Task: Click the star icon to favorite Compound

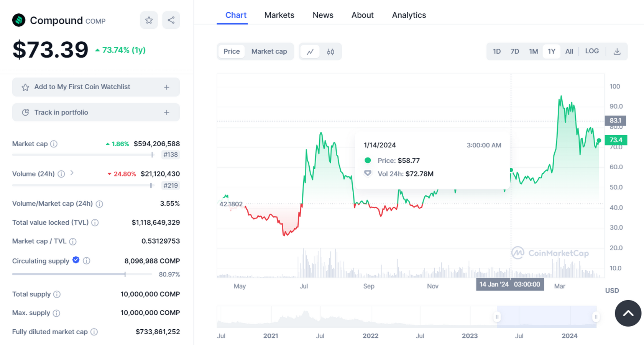Action: coord(149,20)
